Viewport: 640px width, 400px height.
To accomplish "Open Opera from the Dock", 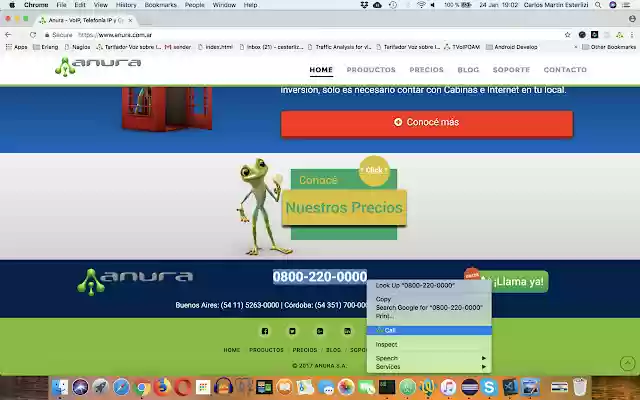I will coord(182,387).
